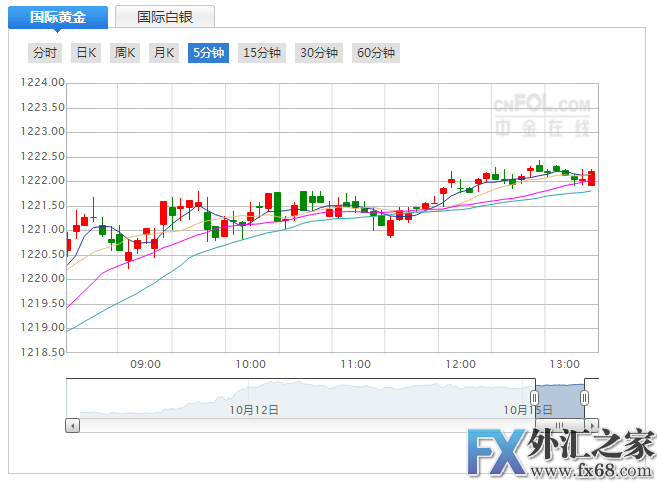
Task: Grab the right range slider handle
Action: pos(585,397)
